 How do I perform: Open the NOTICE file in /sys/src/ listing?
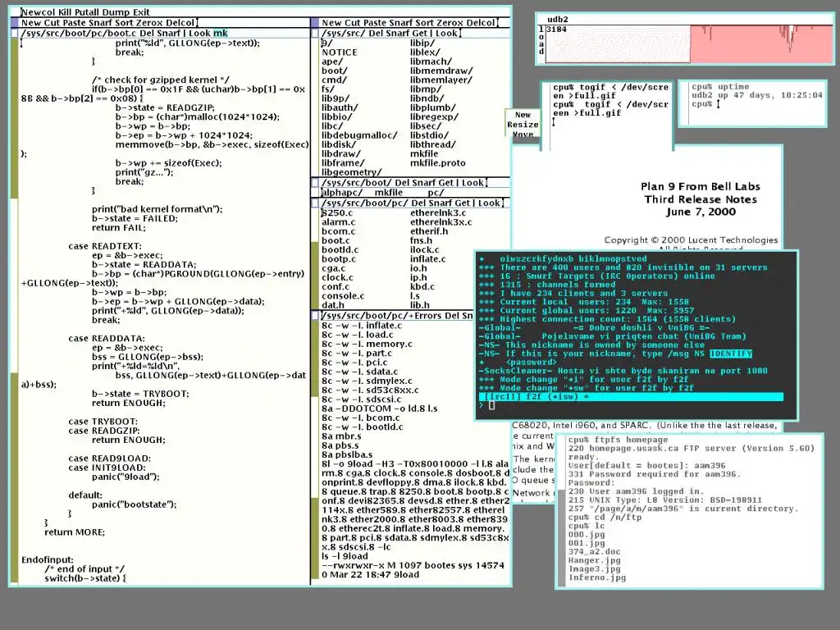tap(339, 52)
